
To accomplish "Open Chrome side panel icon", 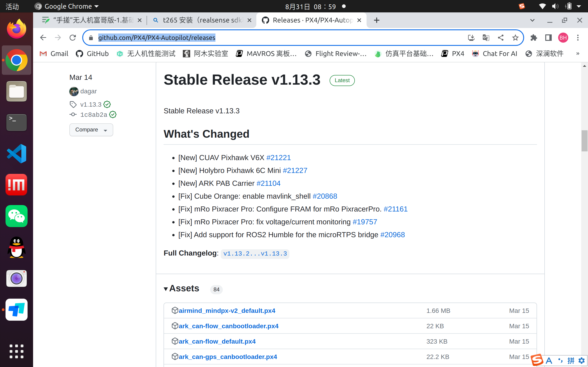I will (548, 38).
